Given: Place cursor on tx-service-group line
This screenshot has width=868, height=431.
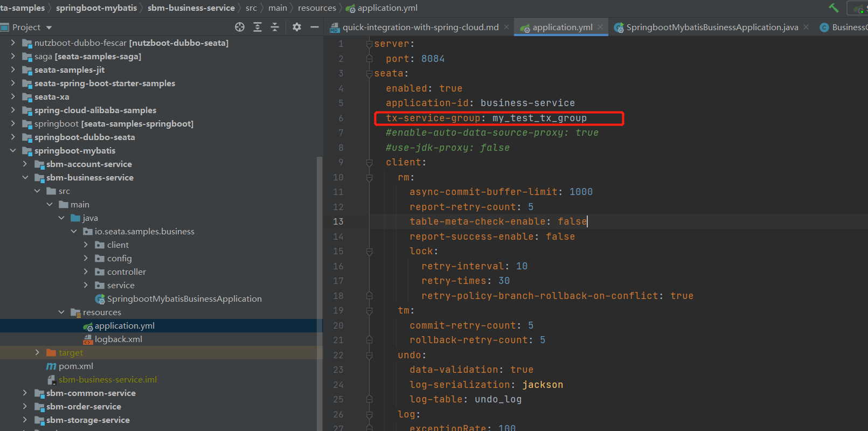Looking at the screenshot, I should point(486,118).
